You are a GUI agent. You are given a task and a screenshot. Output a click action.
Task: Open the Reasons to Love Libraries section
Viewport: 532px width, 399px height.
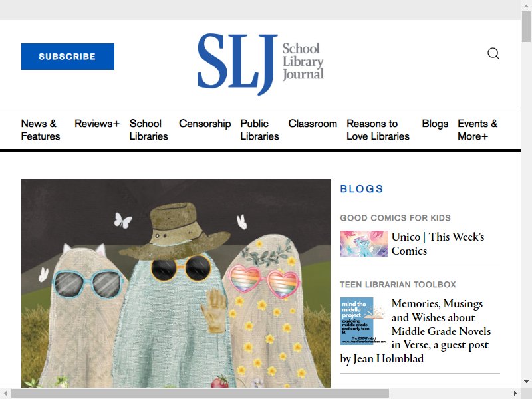pos(378,130)
